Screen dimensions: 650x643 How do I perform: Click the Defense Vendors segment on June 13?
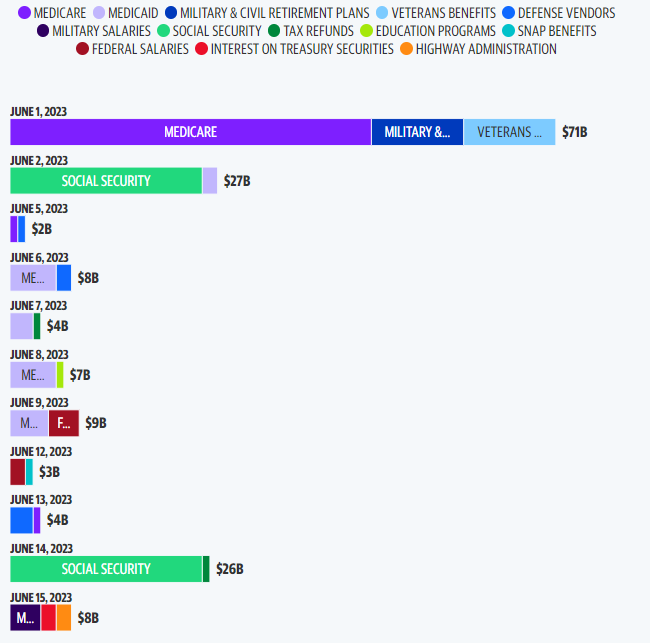tap(21, 520)
